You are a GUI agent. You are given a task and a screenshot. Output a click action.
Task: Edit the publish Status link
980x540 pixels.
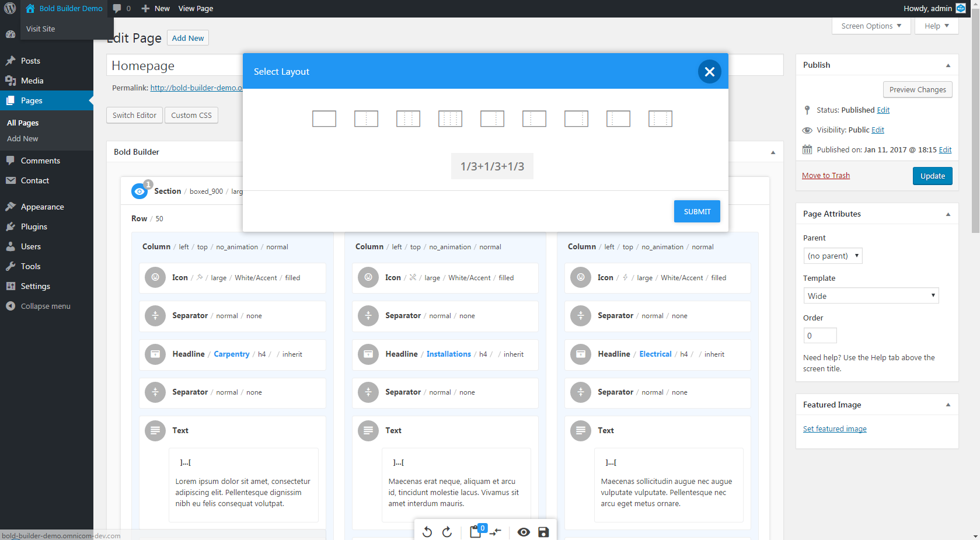(x=883, y=110)
